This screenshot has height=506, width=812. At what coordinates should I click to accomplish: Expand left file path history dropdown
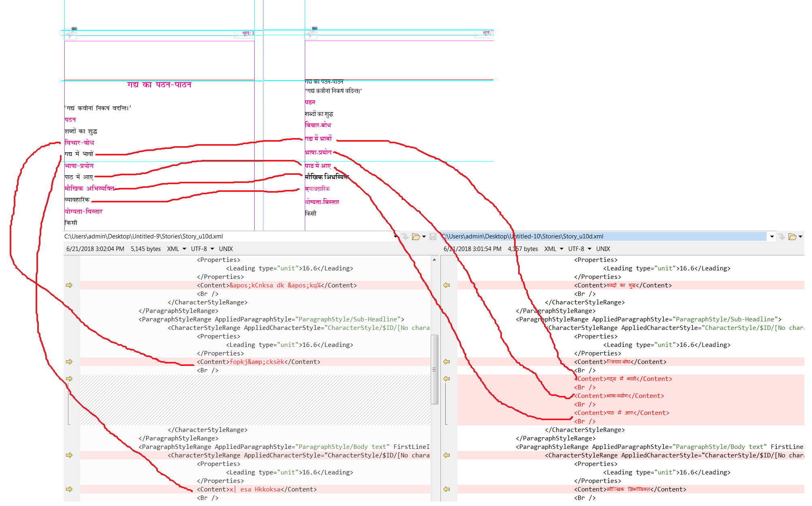[395, 237]
